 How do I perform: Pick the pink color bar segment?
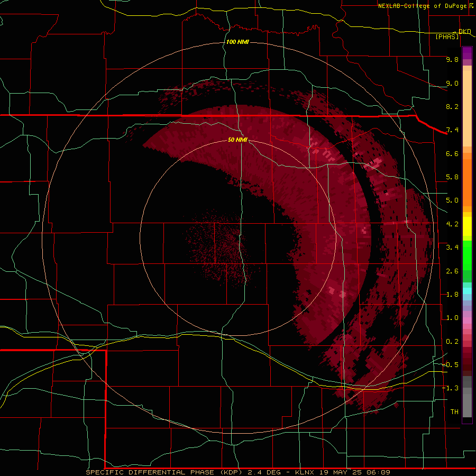pos(467,321)
